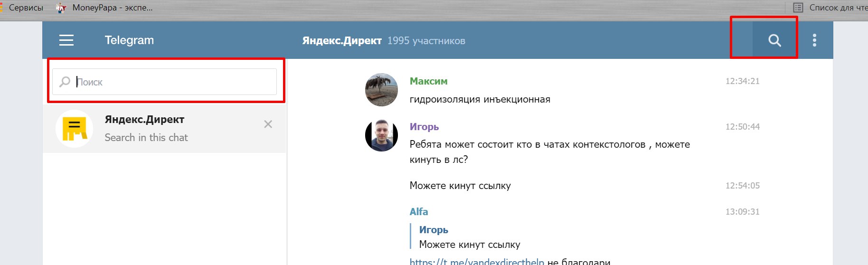
Task: Click message starting Ребята может состоит
Action: point(550,151)
